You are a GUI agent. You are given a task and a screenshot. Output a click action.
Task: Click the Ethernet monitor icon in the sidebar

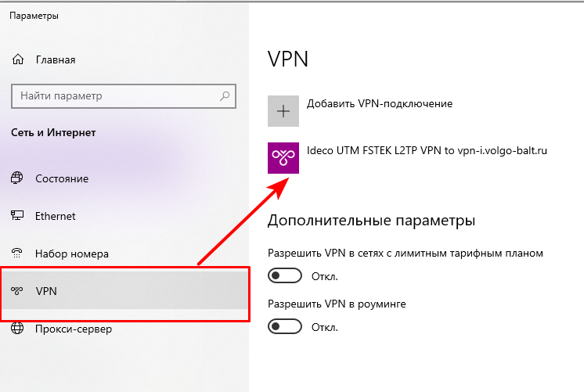[x=16, y=216]
